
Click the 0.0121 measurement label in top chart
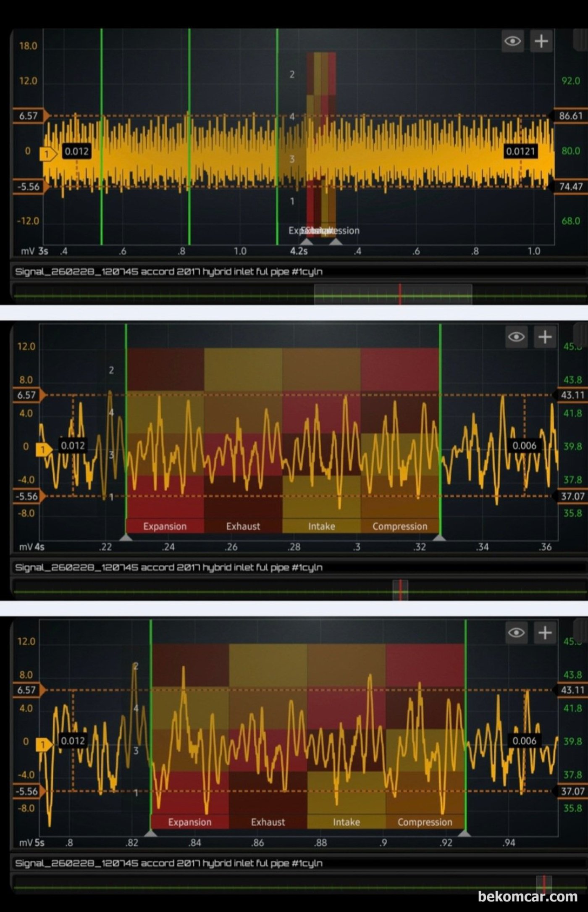tap(520, 151)
